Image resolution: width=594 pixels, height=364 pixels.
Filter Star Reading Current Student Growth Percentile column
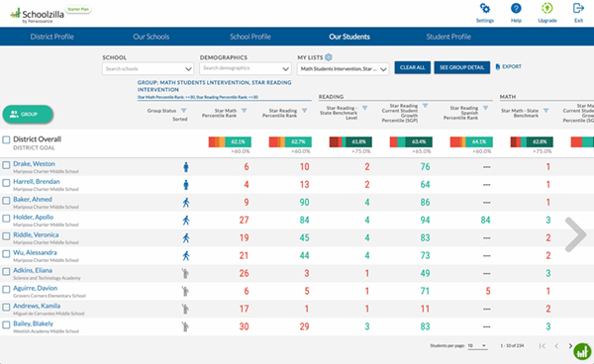coord(425,106)
